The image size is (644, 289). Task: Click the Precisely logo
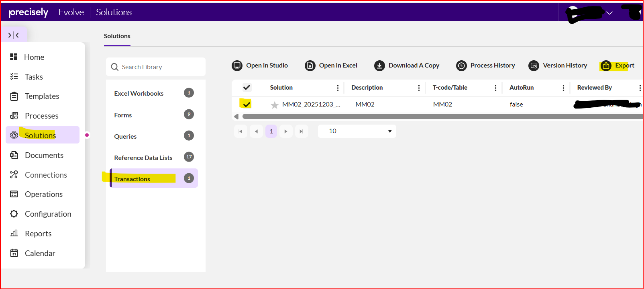point(28,12)
